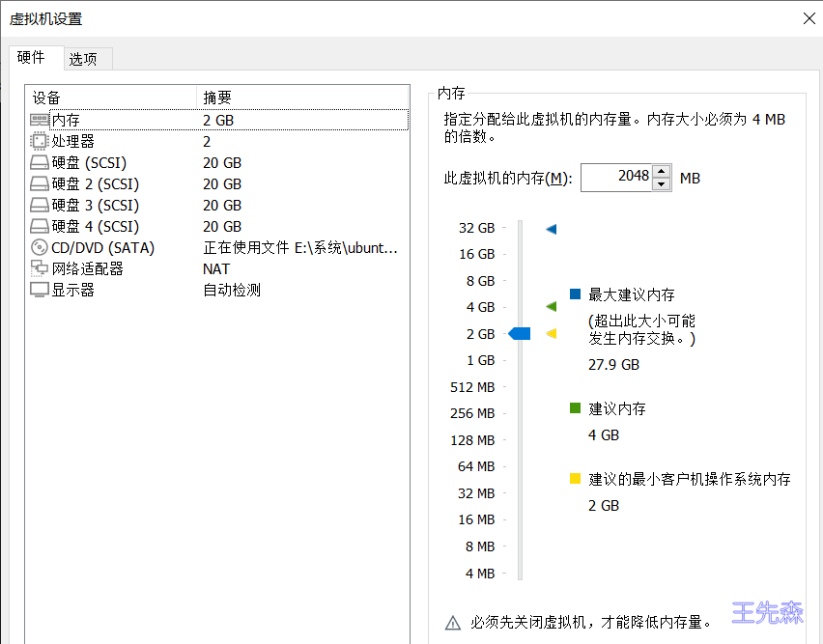Select the CD/DVD (SATA) disc icon

(40, 248)
